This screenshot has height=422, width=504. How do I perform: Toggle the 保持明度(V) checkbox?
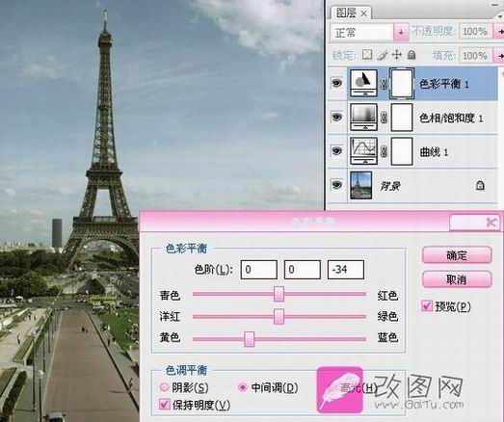[x=164, y=404]
